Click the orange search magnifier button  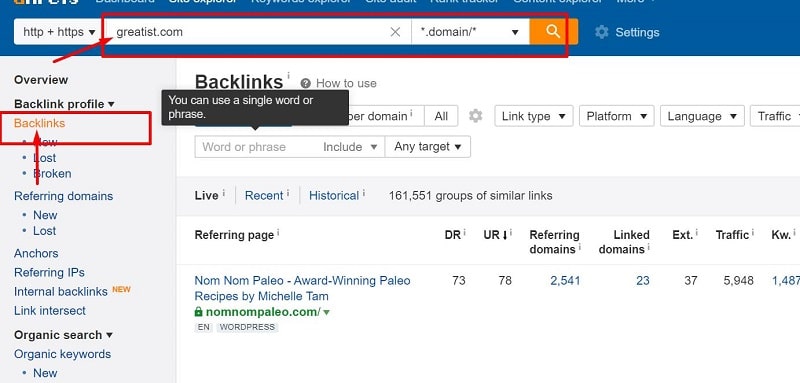(x=554, y=32)
